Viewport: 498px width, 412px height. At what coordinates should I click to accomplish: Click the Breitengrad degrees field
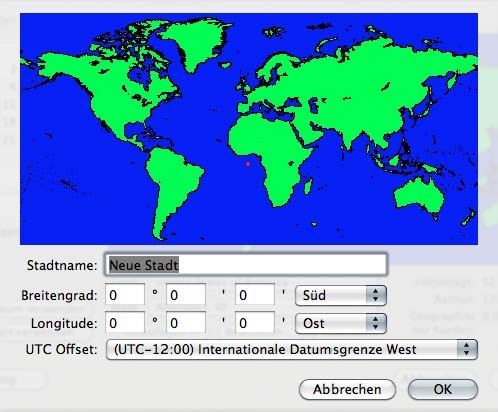coord(125,294)
